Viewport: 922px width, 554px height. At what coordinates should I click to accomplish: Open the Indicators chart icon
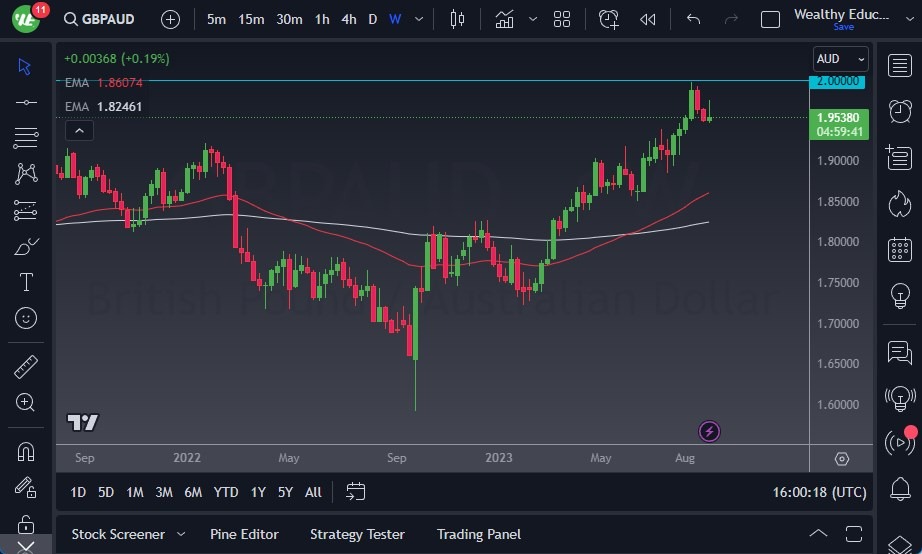pos(505,19)
